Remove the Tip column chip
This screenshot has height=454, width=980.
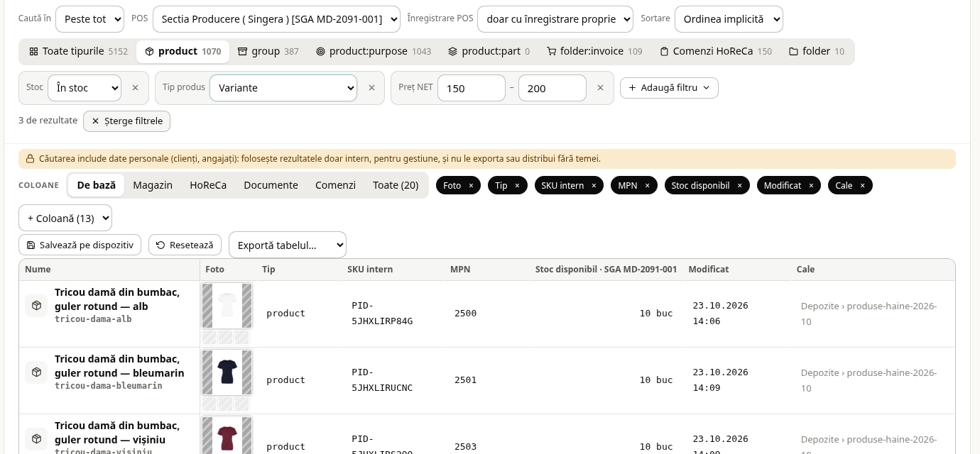point(517,186)
